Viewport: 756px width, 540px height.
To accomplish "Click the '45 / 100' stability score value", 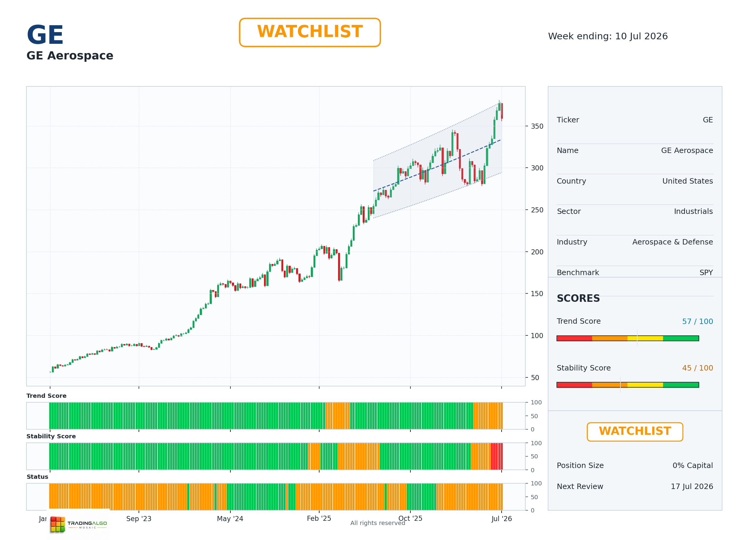I will point(697,368).
